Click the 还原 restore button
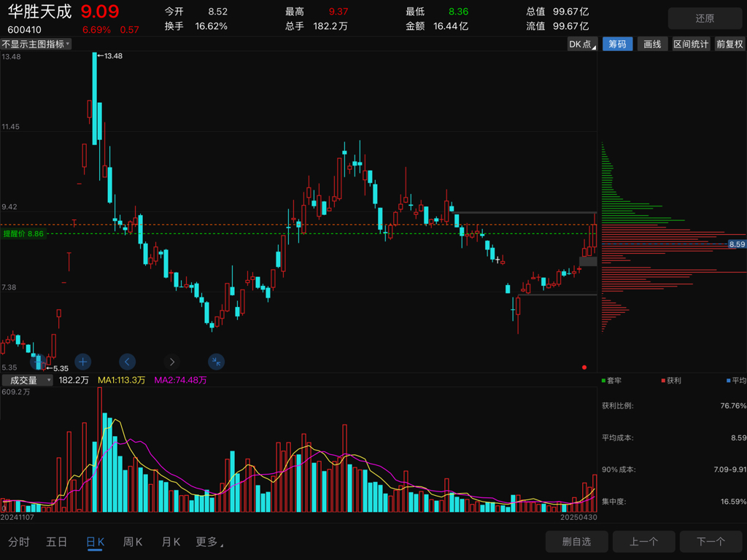747x560 pixels. click(x=705, y=18)
